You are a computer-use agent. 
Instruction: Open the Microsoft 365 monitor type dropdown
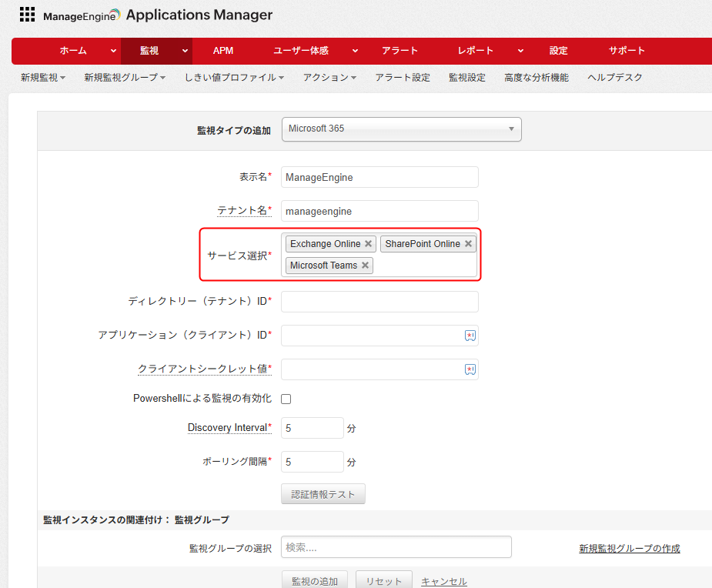point(401,129)
